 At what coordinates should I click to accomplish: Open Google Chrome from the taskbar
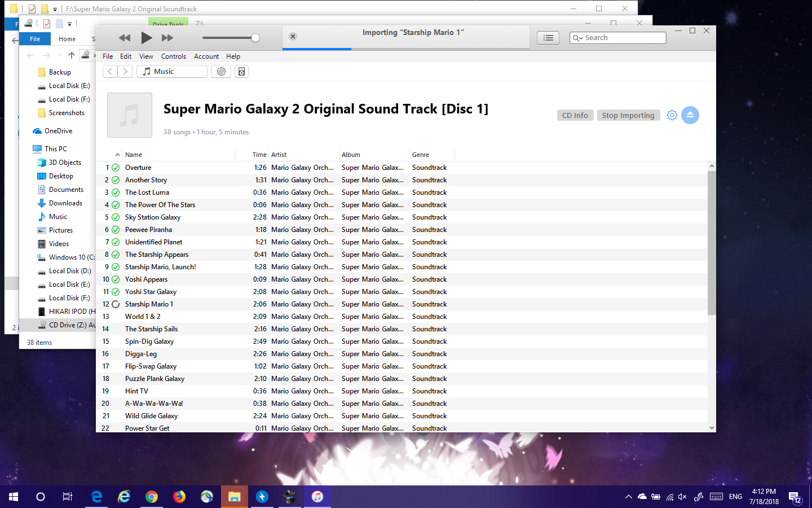point(152,497)
